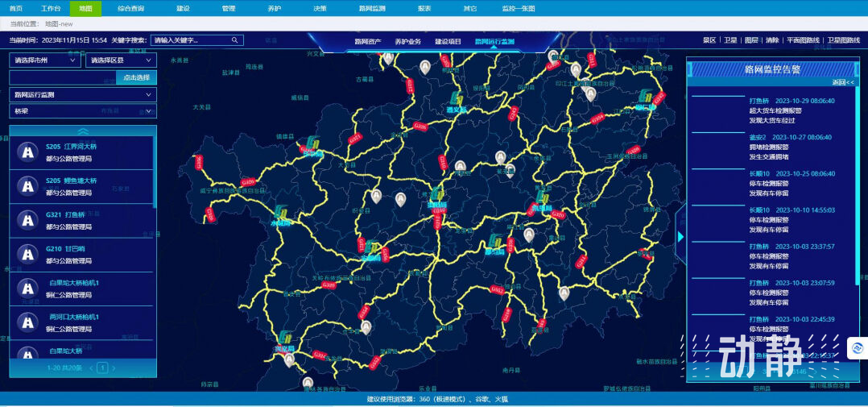Click the G321 打鱼桥 bridge icon
868x407 pixels.
(x=28, y=220)
